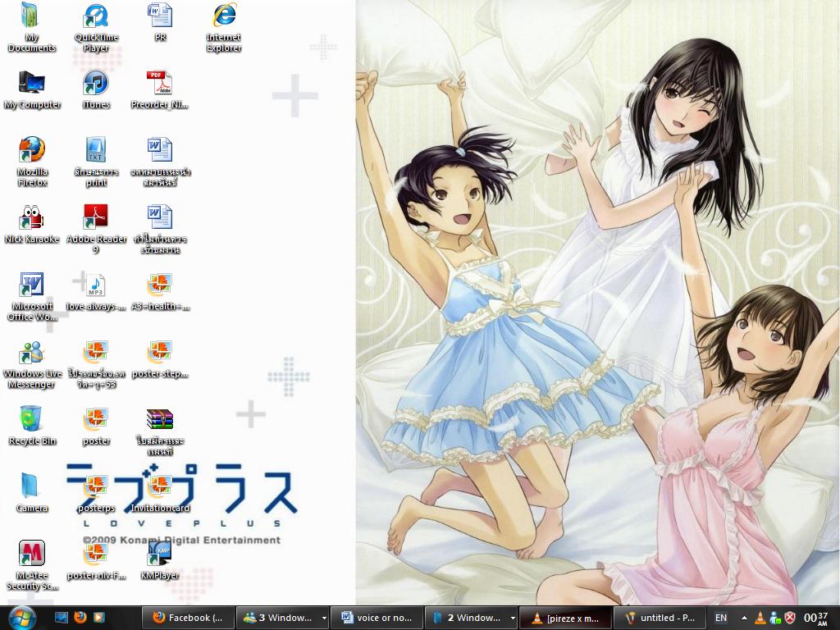840x630 pixels.
Task: Click Show Desktop in Quick Launch
Action: click(62, 618)
